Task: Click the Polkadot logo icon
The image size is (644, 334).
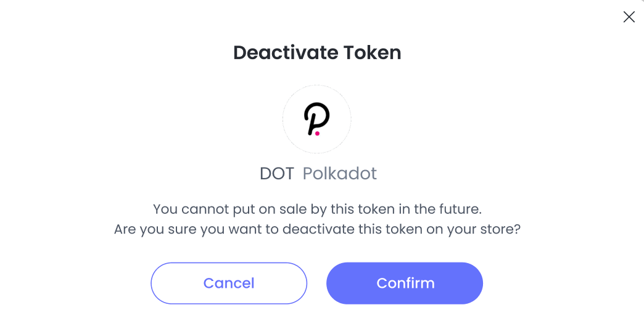Action: click(x=316, y=119)
